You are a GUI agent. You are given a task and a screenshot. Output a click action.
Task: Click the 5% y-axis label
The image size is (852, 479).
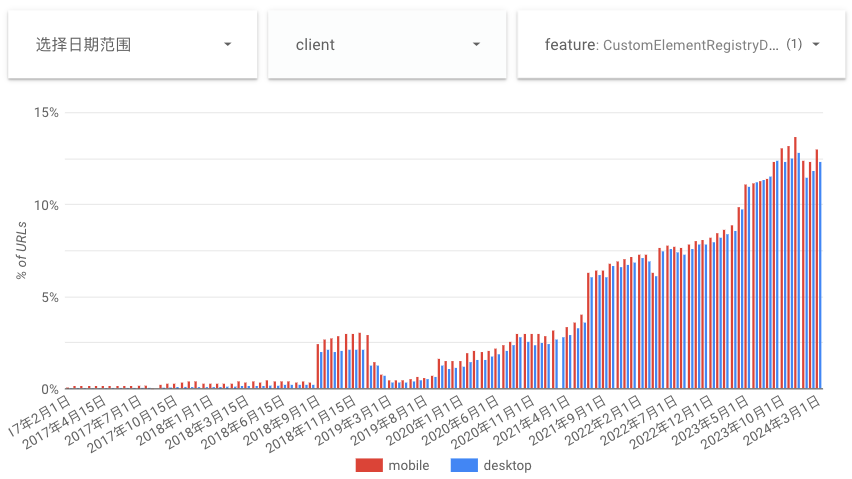pyautogui.click(x=50, y=297)
